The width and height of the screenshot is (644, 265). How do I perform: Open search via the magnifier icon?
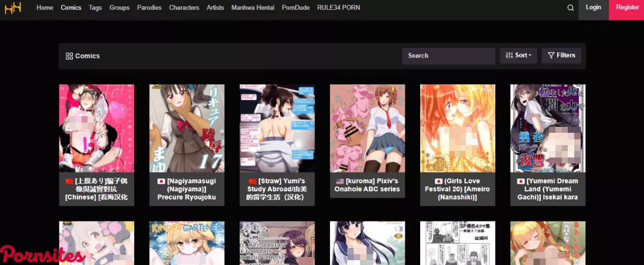pyautogui.click(x=570, y=8)
